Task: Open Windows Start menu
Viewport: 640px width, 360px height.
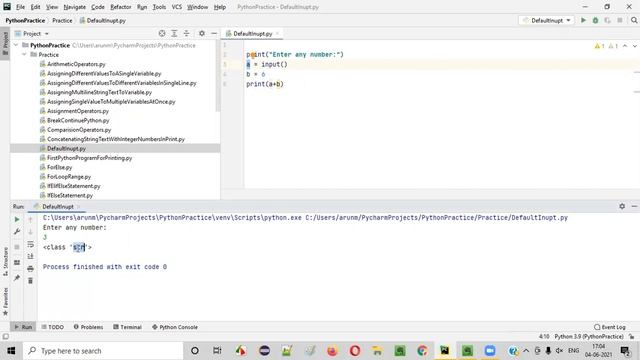Action: coord(11,351)
